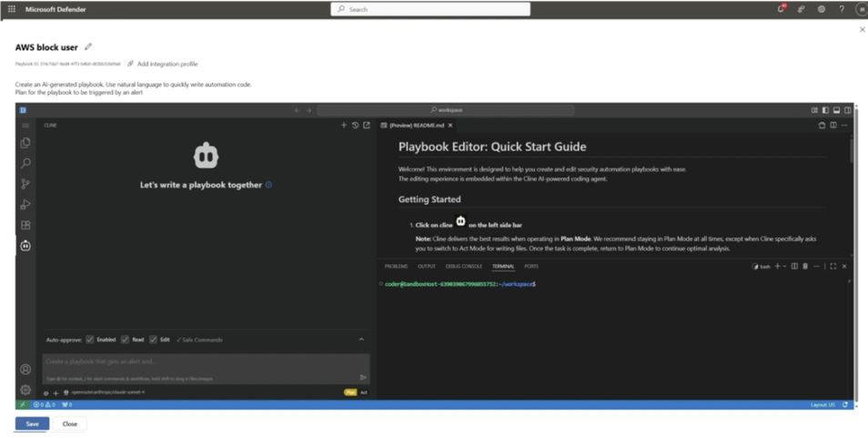Open remote window indicator in status bar

(x=22, y=405)
